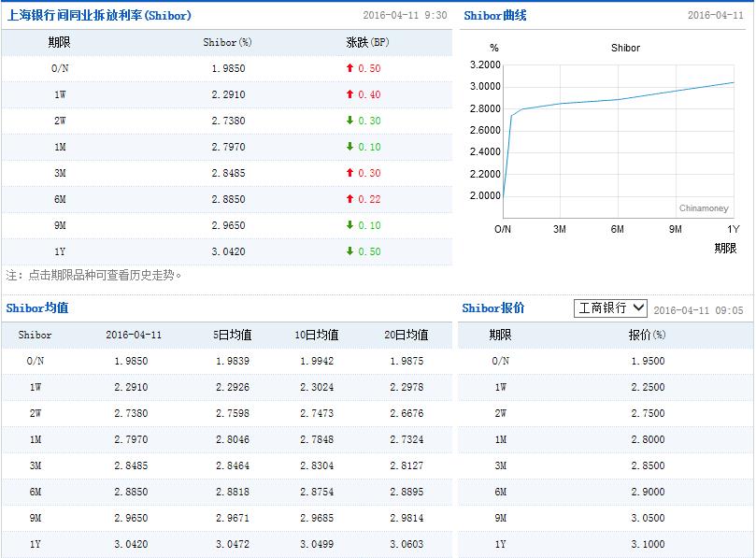The image size is (756, 558).
Task: Click the 6M row in Shibor均值 table
Action: pyautogui.click(x=36, y=491)
